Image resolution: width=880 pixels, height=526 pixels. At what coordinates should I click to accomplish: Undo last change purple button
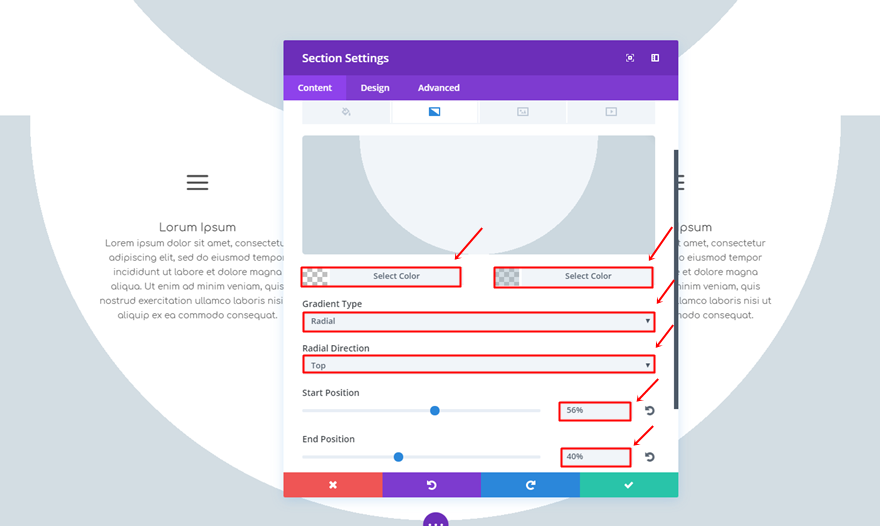pyautogui.click(x=432, y=485)
